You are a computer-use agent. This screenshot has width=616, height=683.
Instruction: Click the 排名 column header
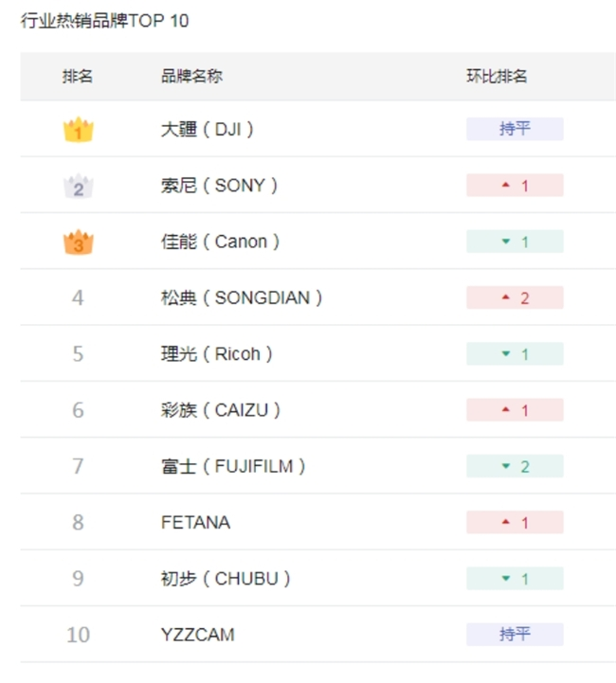(x=78, y=77)
